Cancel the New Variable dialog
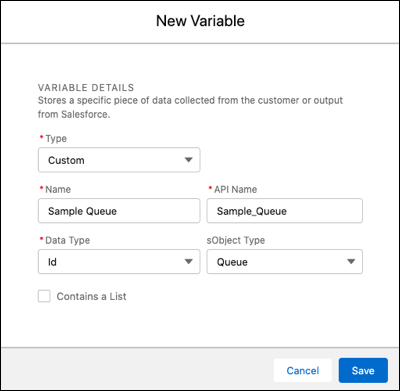The height and width of the screenshot is (391, 400). pyautogui.click(x=303, y=371)
